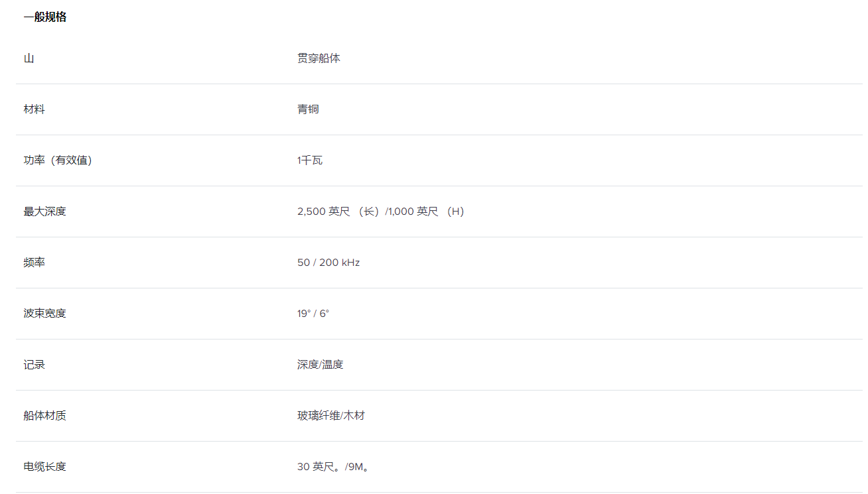868x494 pixels.
Task: Click the 功率(有效值) label
Action: tap(58, 160)
